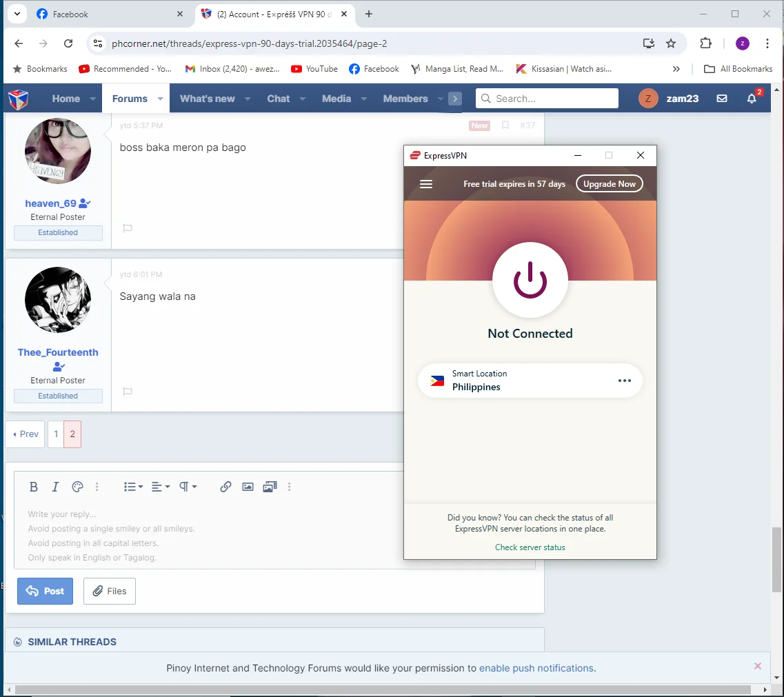The width and height of the screenshot is (784, 697).
Task: Click Upgrade Now in ExpressVPN
Action: click(x=609, y=184)
